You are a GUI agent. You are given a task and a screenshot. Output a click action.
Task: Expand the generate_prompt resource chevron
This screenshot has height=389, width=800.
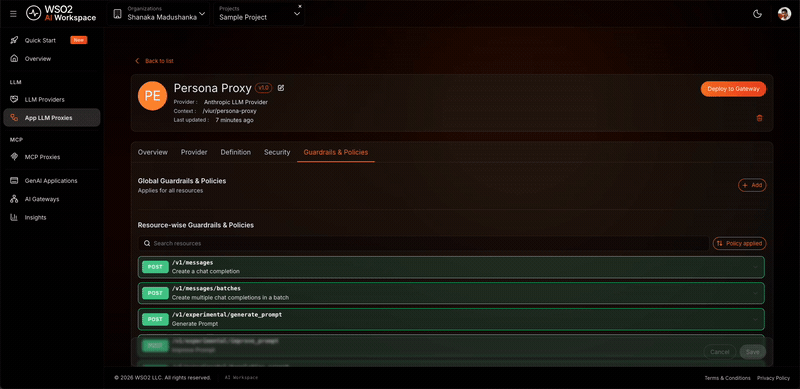[x=755, y=320]
